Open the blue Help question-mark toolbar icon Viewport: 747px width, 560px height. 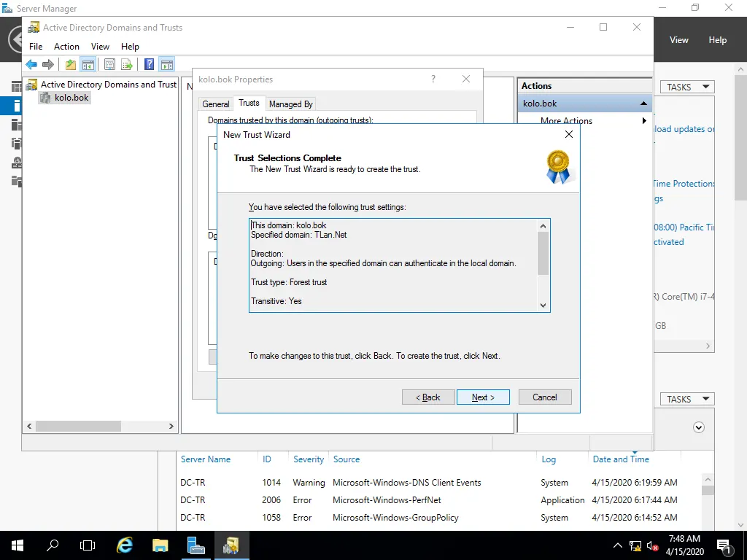click(149, 64)
